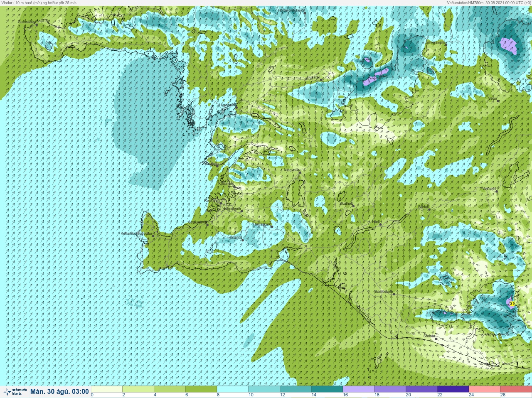Screen dimensions: 532x398
Task: Select the Þingvellir station point
Action: (300, 172)
